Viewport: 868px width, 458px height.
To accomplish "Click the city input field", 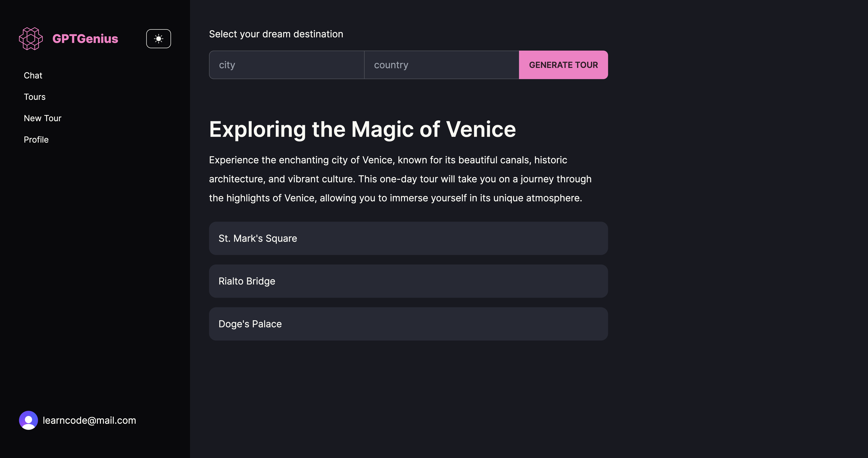I will [286, 65].
